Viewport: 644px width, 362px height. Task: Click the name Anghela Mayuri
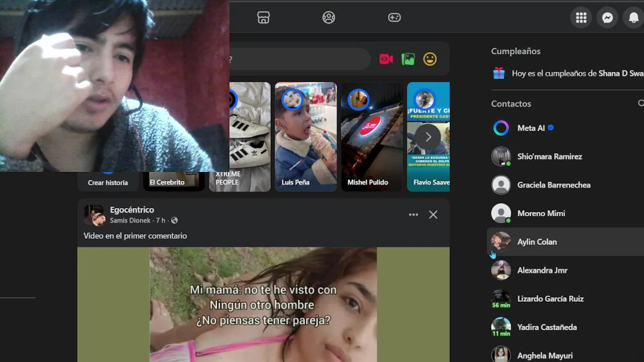tap(545, 355)
